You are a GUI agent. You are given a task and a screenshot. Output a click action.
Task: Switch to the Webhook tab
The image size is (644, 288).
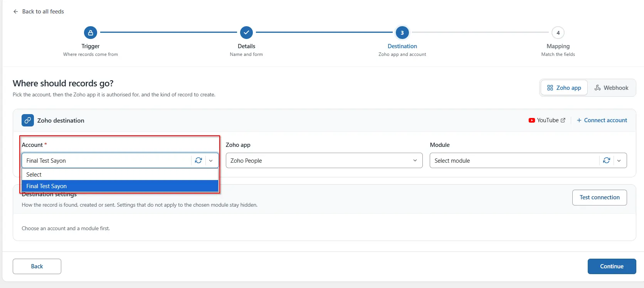tap(611, 88)
